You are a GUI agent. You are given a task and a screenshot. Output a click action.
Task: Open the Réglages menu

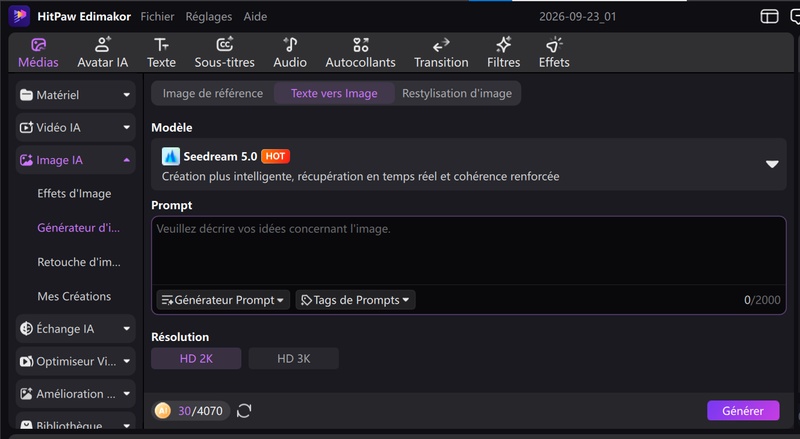pyautogui.click(x=209, y=16)
